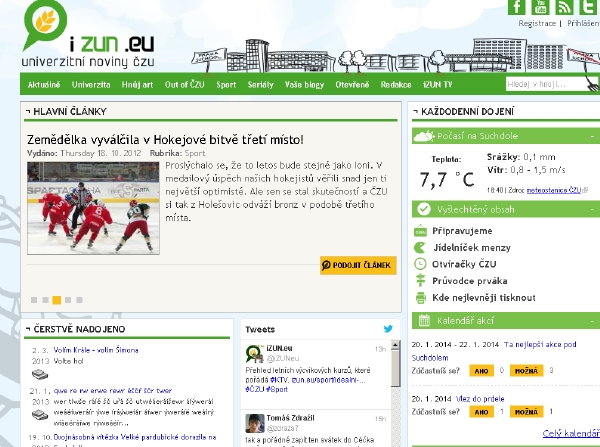Click the Tweets scrollbar up arrow
The image size is (600, 447).
[x=396, y=344]
